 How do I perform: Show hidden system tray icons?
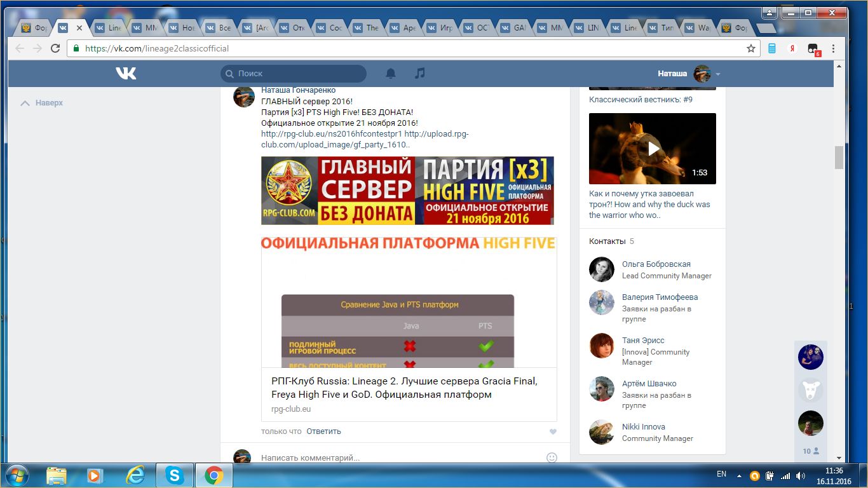click(738, 475)
